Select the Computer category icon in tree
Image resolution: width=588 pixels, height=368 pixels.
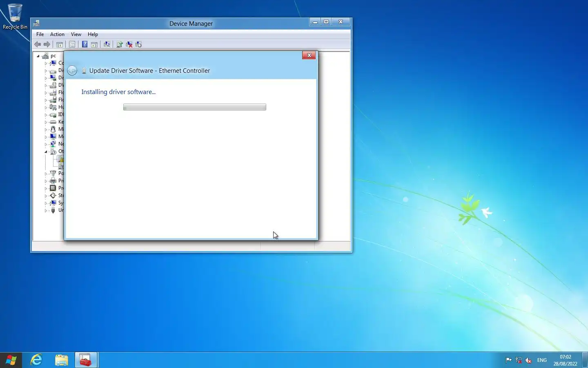pyautogui.click(x=53, y=63)
